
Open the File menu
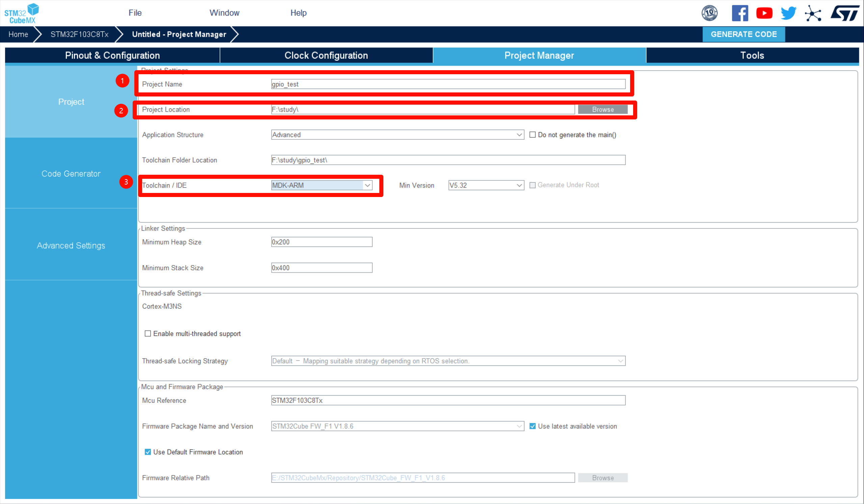pos(135,13)
